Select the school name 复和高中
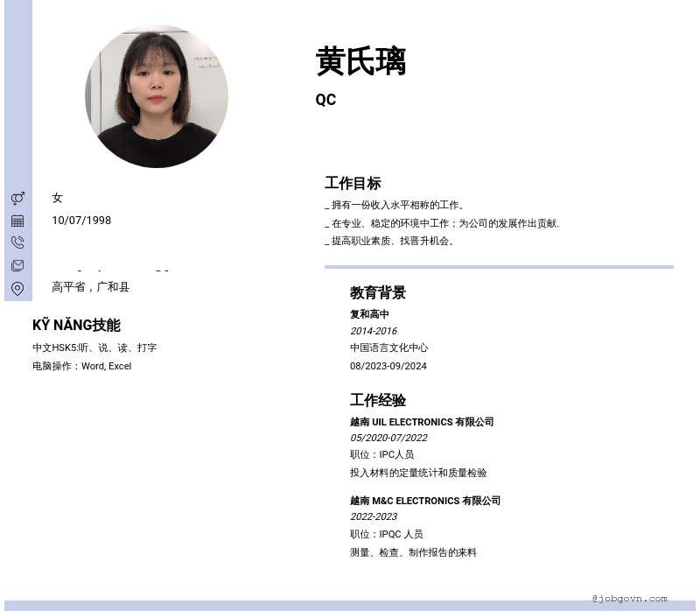The image size is (700, 611). [369, 314]
